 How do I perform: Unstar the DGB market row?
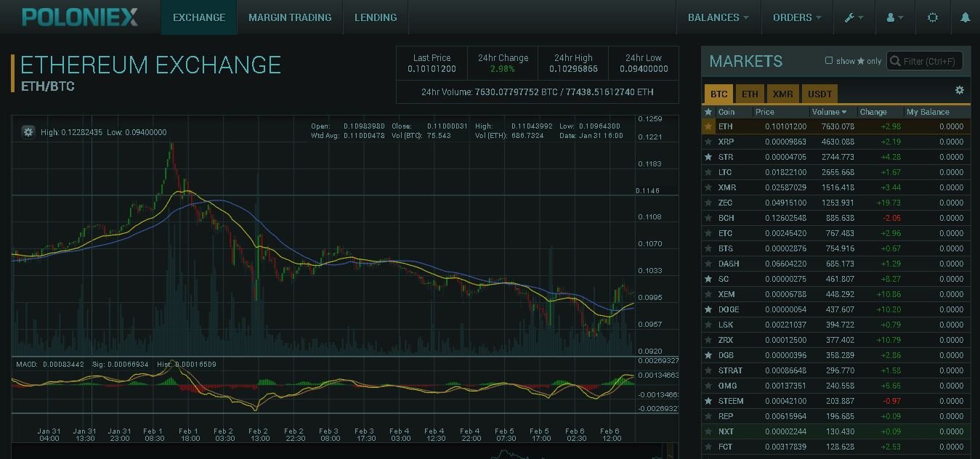coord(708,355)
